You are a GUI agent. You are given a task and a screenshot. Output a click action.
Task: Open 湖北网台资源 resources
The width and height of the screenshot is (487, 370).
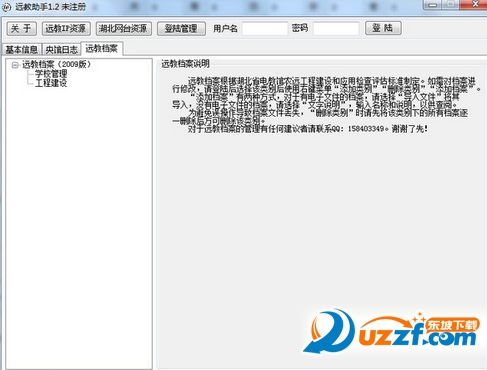[x=124, y=28]
